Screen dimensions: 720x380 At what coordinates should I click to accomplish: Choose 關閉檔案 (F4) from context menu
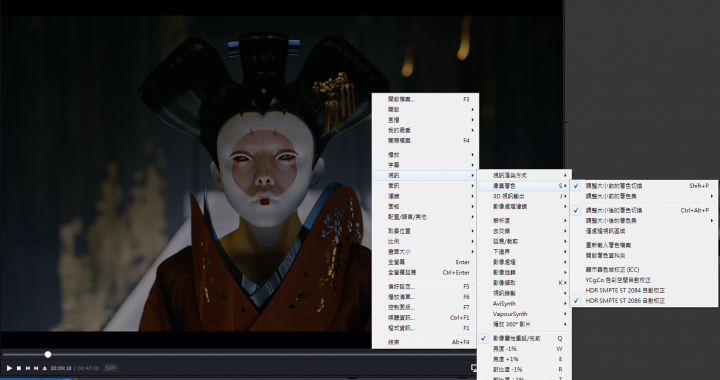pos(425,140)
